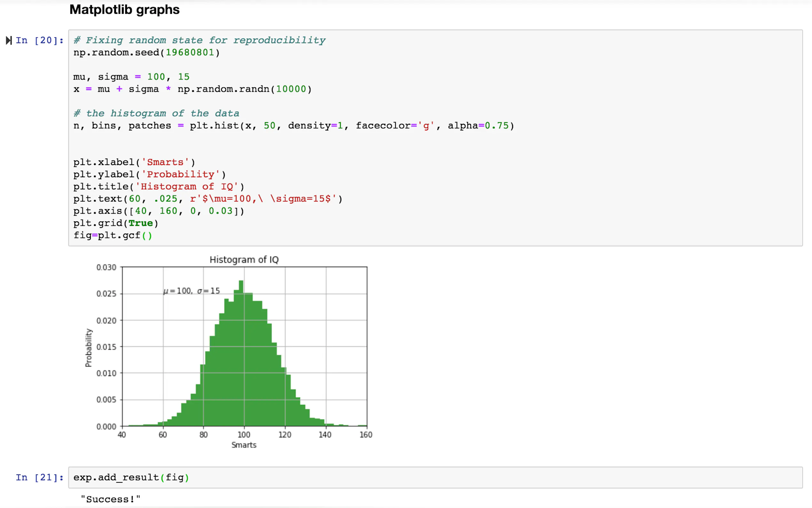Place cursor on np.random.seed line
Viewport: 812px width, 508px height.
click(146, 53)
